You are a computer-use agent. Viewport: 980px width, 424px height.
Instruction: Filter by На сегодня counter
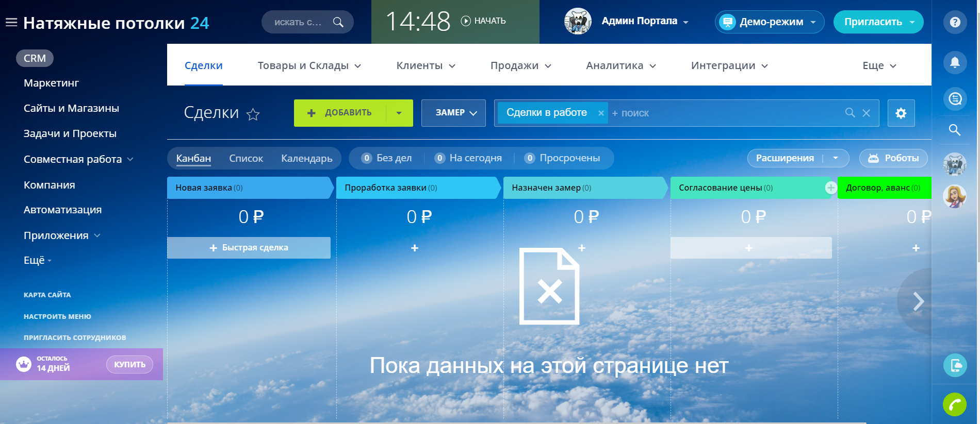coord(468,158)
